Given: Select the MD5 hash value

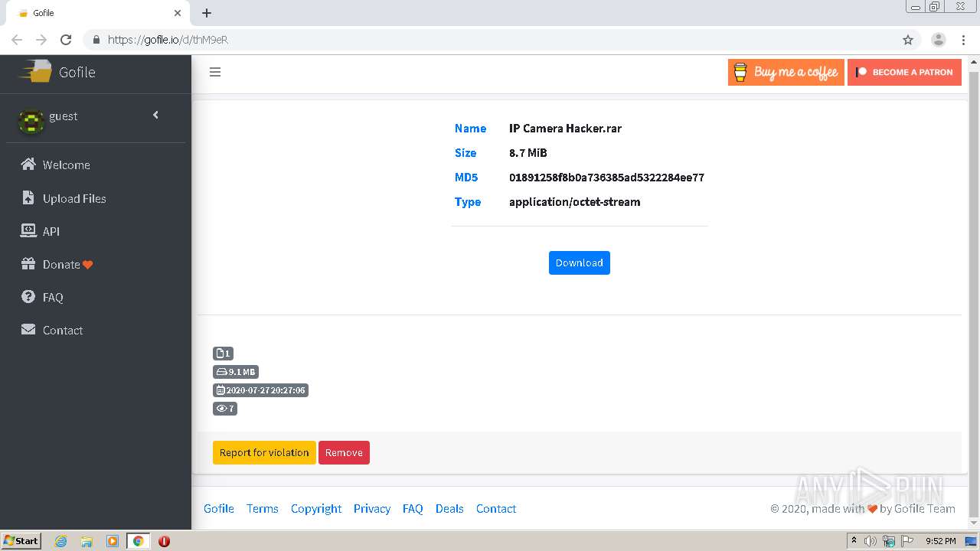Looking at the screenshot, I should 606,178.
